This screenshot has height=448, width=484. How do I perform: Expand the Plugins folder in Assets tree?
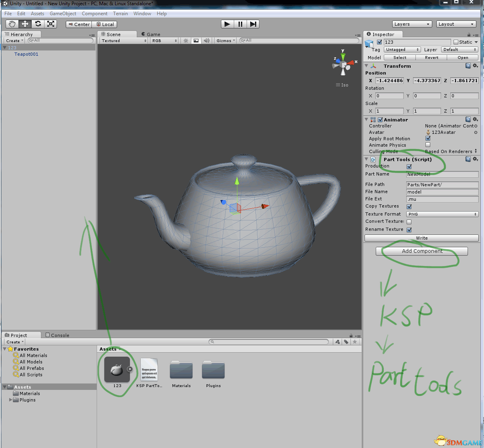(11, 400)
